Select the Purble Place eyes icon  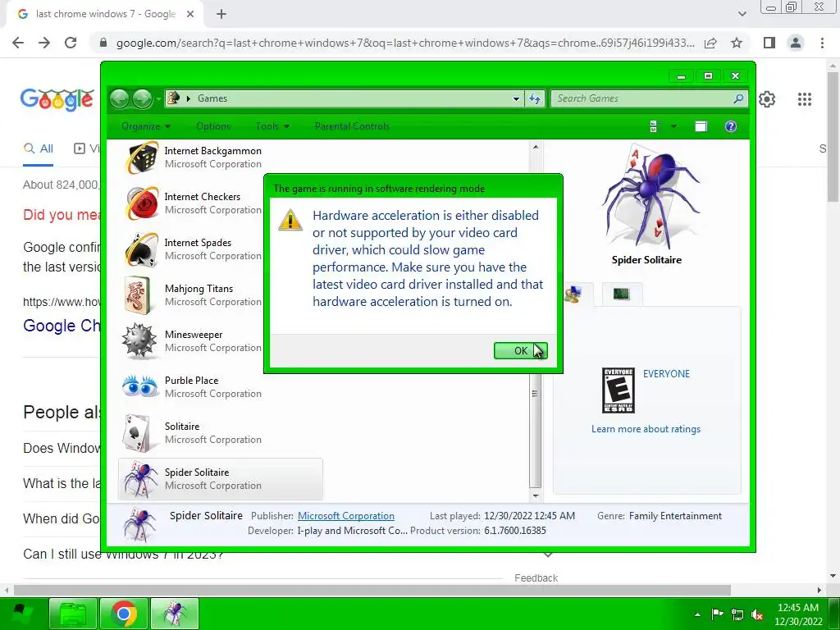click(x=139, y=386)
